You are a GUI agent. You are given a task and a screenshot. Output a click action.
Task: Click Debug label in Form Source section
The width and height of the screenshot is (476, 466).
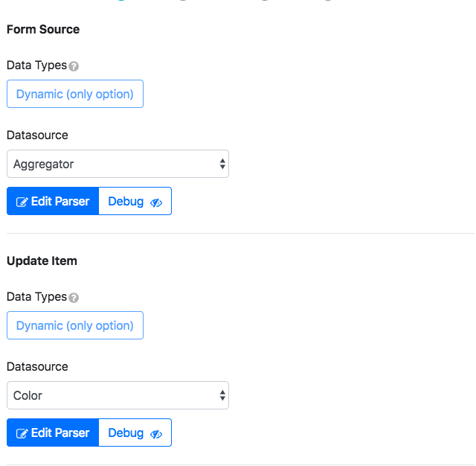pos(126,202)
